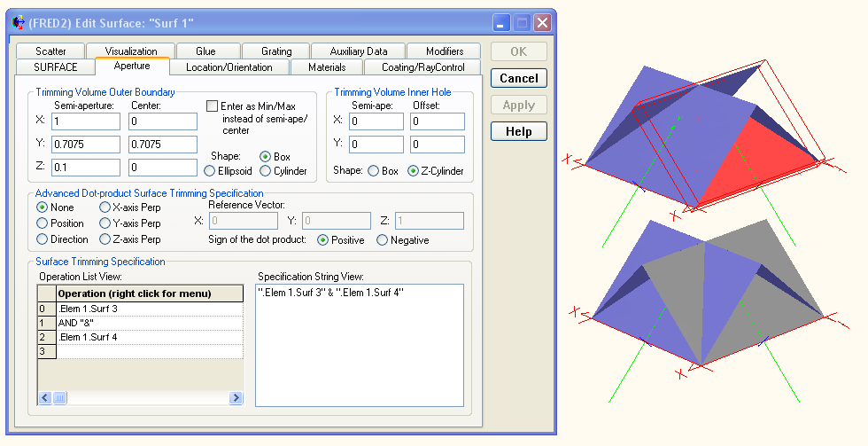Click the FRED app icon in title bar
Viewport: 868px width, 446px height.
click(x=18, y=22)
